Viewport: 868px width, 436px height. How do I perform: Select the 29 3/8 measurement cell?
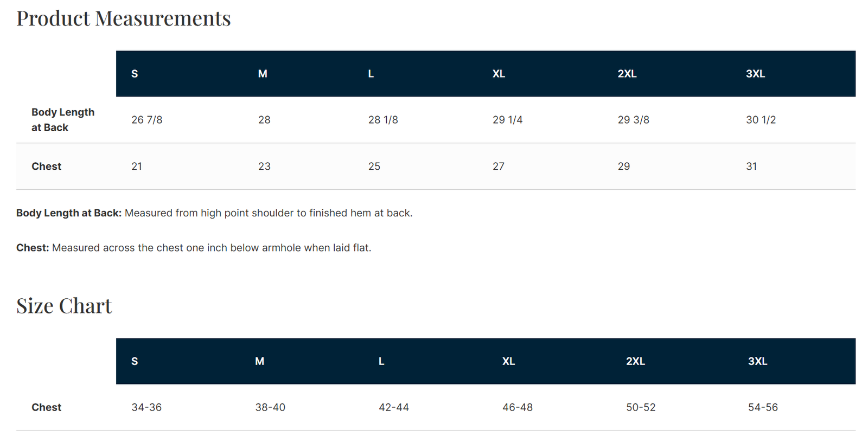(633, 120)
